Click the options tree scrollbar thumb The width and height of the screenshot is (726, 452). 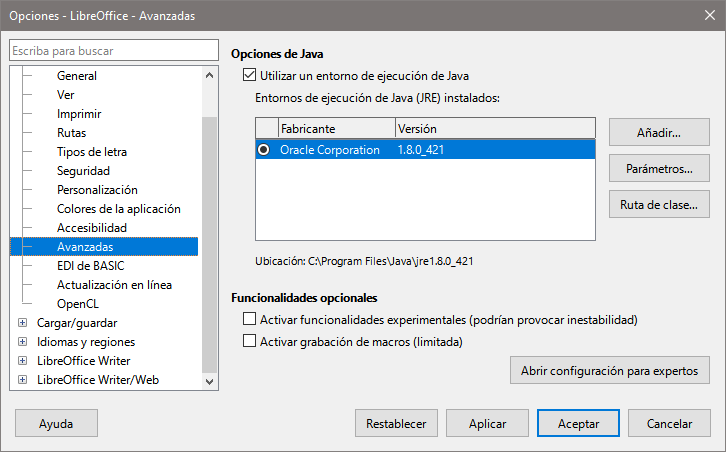coord(209,245)
